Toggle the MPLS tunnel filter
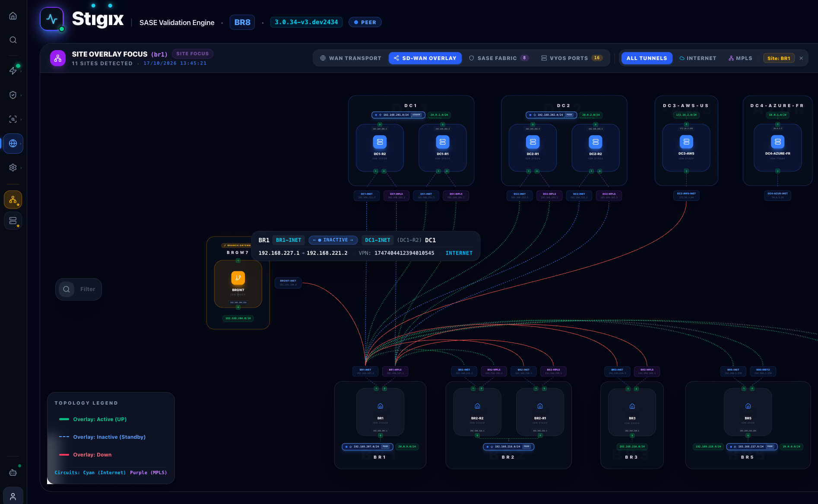This screenshot has height=504, width=818. pos(740,58)
